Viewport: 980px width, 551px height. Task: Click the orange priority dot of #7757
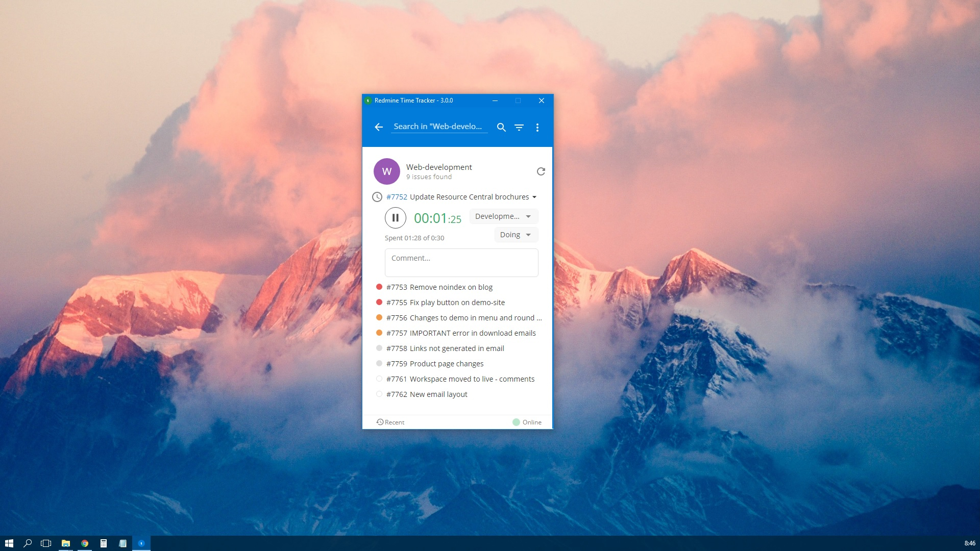click(x=379, y=333)
